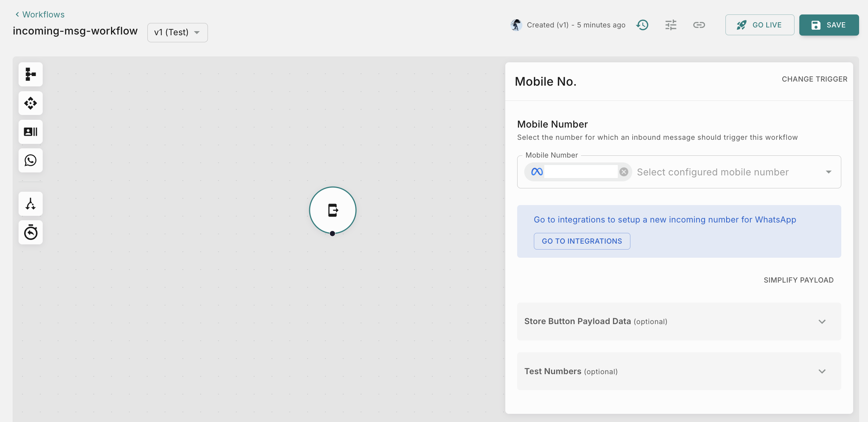Click the tree-structure node icon in sidebar
This screenshot has height=422, width=868.
[30, 74]
